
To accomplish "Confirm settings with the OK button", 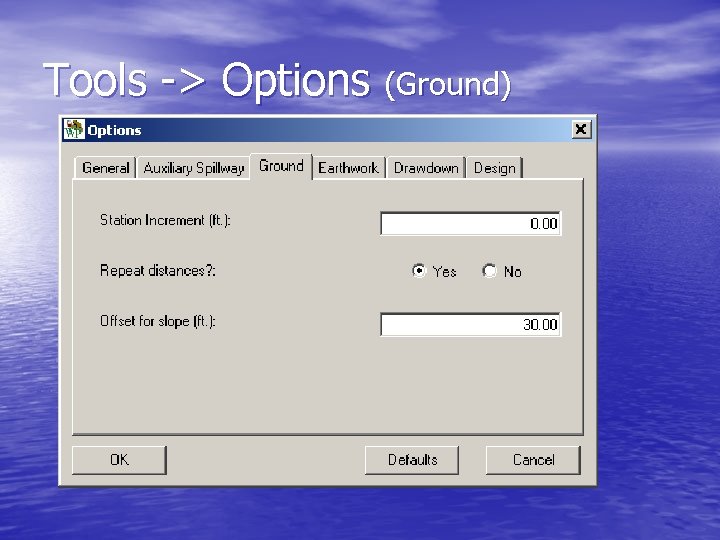I will click(x=119, y=460).
